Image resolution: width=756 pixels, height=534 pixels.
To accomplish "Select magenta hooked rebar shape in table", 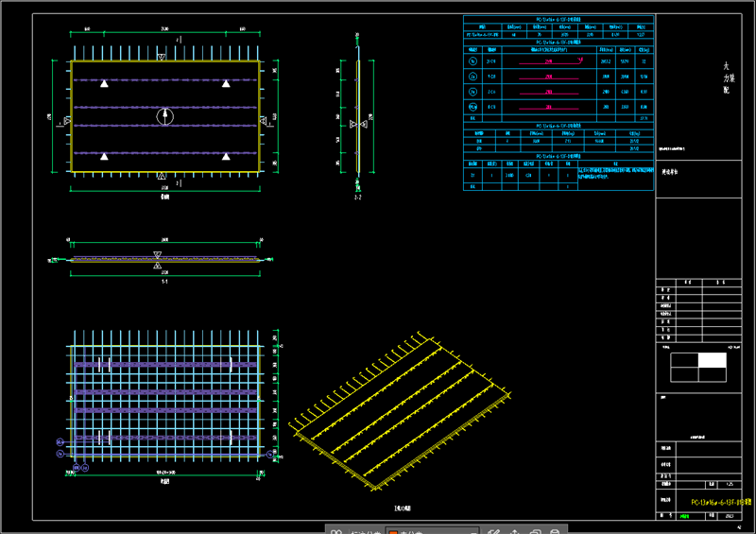I will coord(551,60).
